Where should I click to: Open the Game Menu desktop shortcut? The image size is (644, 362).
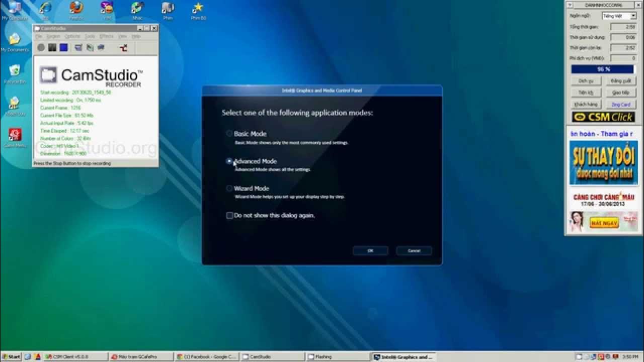(x=15, y=138)
